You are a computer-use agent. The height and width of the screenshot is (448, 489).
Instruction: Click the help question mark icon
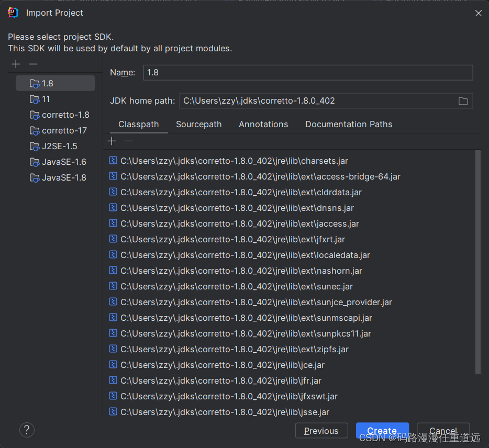pos(27,430)
